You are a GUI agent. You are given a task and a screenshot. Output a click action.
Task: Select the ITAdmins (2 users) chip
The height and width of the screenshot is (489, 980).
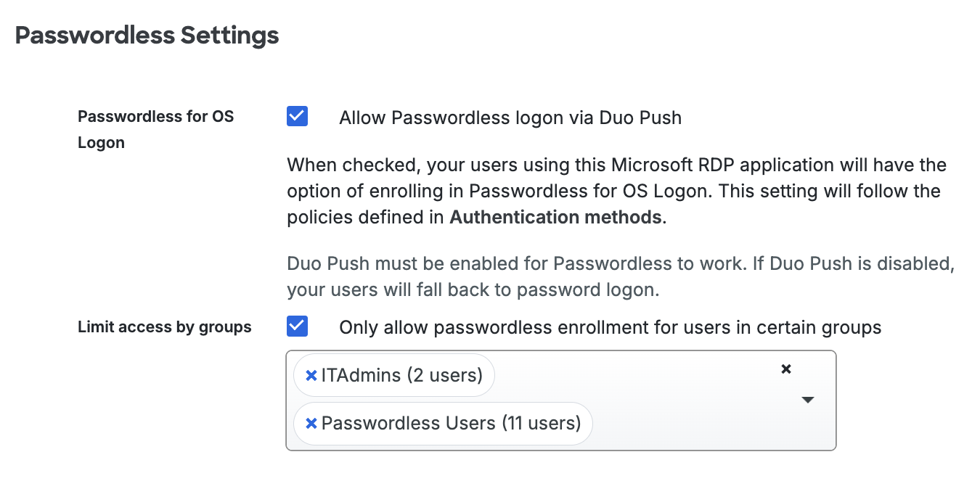coord(399,374)
